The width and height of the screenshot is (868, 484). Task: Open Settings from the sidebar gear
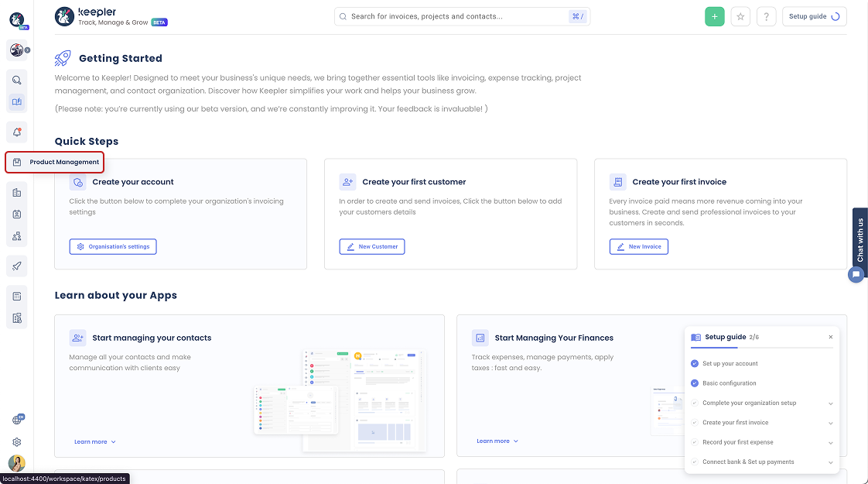[17, 441]
